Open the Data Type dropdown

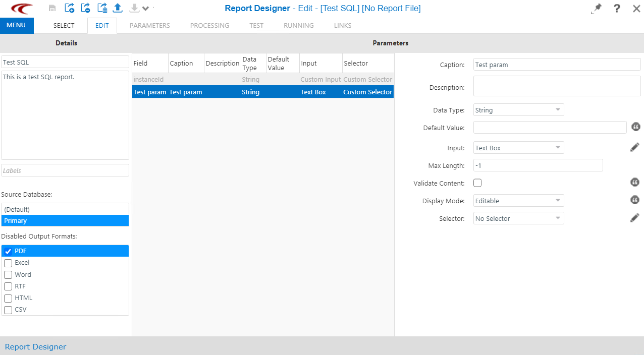(x=518, y=109)
